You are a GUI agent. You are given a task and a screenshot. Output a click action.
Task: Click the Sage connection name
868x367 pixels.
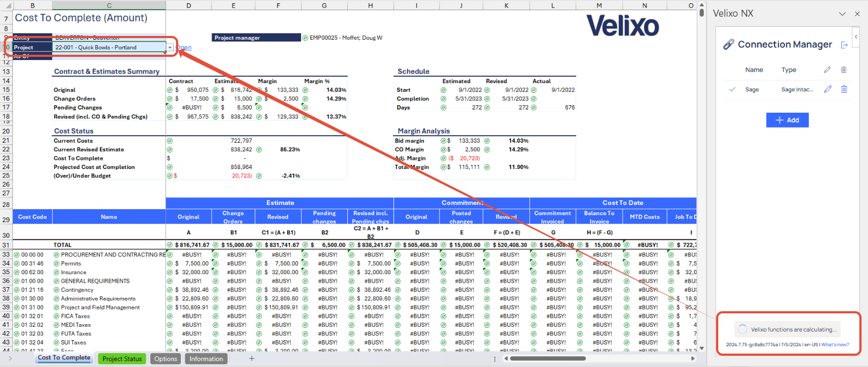[752, 90]
